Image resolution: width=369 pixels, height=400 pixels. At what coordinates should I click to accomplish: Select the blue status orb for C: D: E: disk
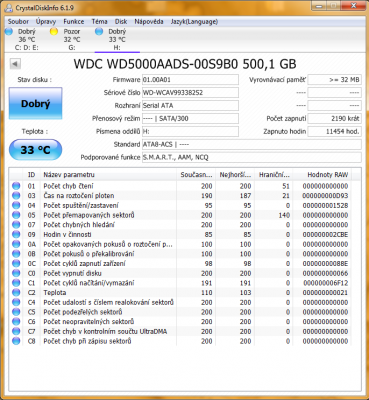[x=9, y=32]
